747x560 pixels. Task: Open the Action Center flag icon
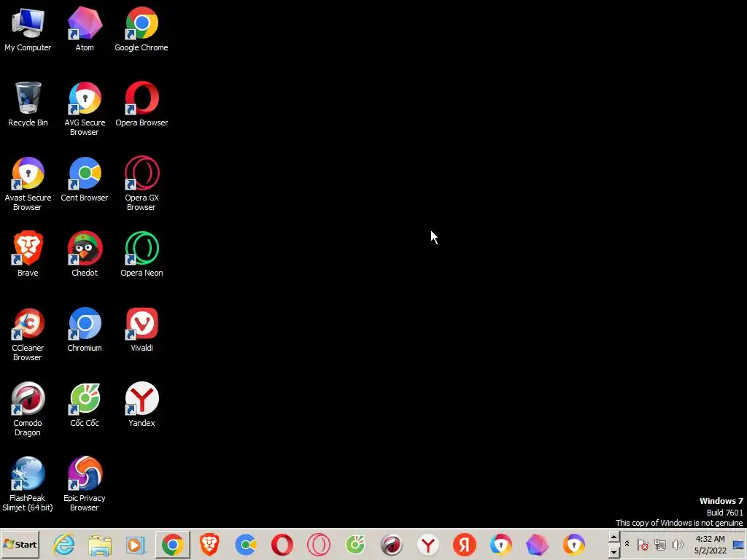click(642, 544)
